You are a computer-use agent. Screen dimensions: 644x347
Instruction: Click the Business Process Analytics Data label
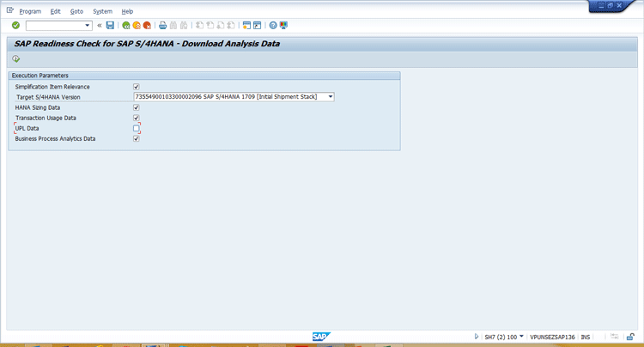tap(55, 139)
